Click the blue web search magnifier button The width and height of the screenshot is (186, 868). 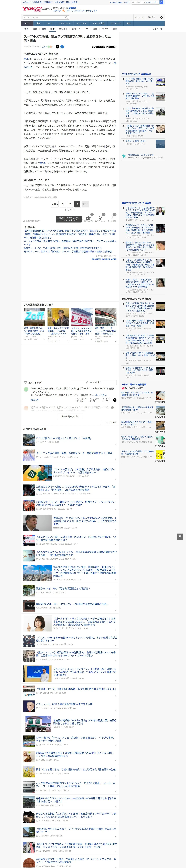pos(161,2)
